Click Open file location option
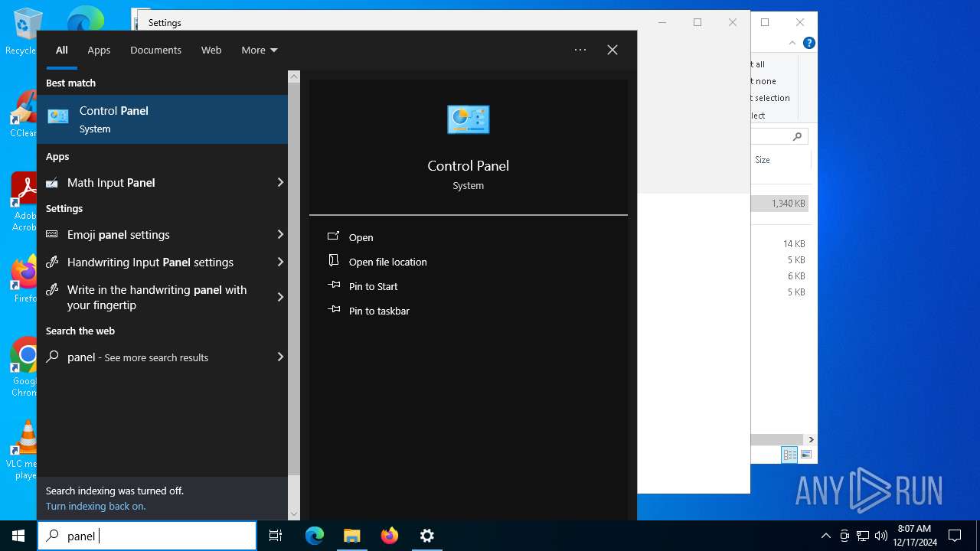Image resolution: width=980 pixels, height=551 pixels. tap(388, 262)
